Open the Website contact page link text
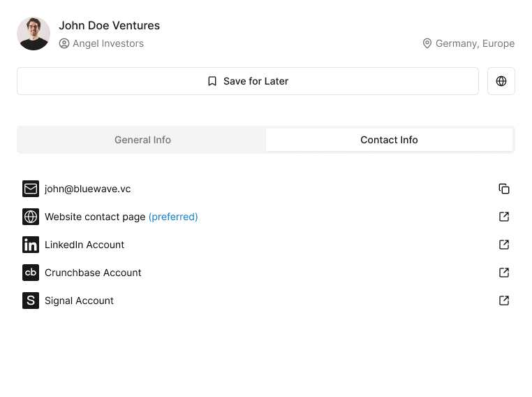The width and height of the screenshot is (532, 397). [95, 217]
